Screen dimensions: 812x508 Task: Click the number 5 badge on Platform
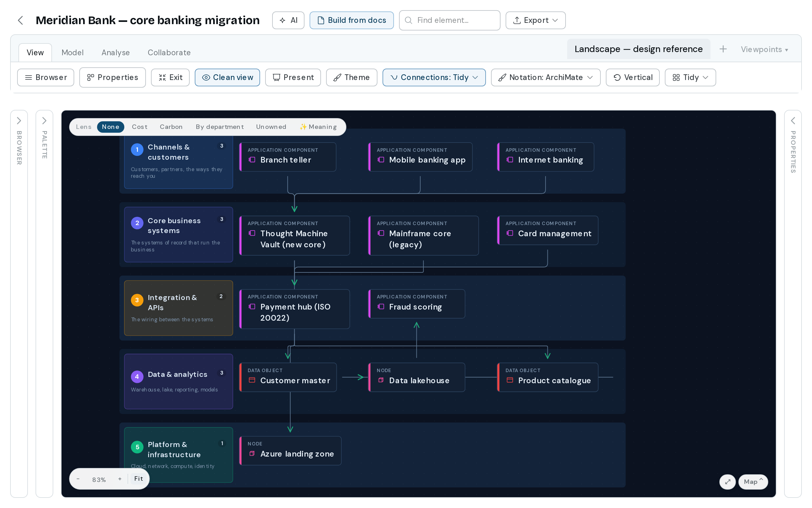(x=137, y=447)
